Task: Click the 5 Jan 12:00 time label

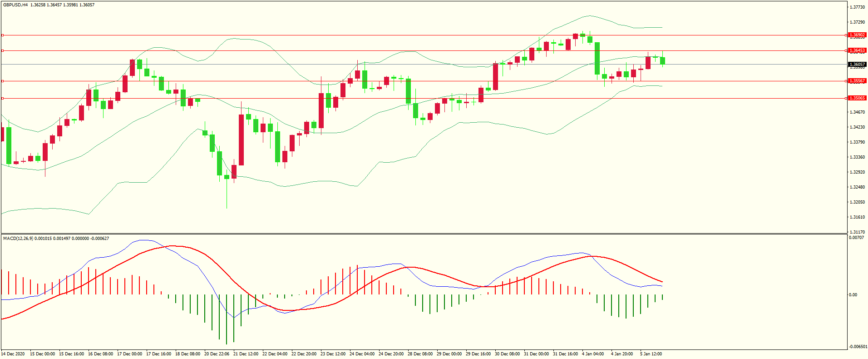Action: click(651, 354)
